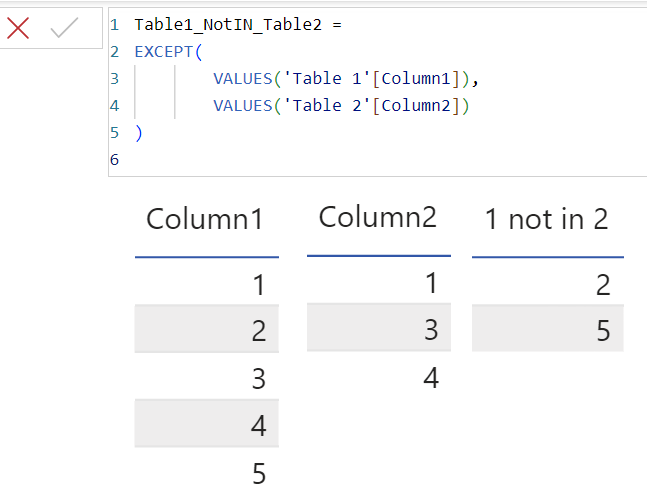
Task: Click the '1 not in 2' header
Action: [x=547, y=219]
